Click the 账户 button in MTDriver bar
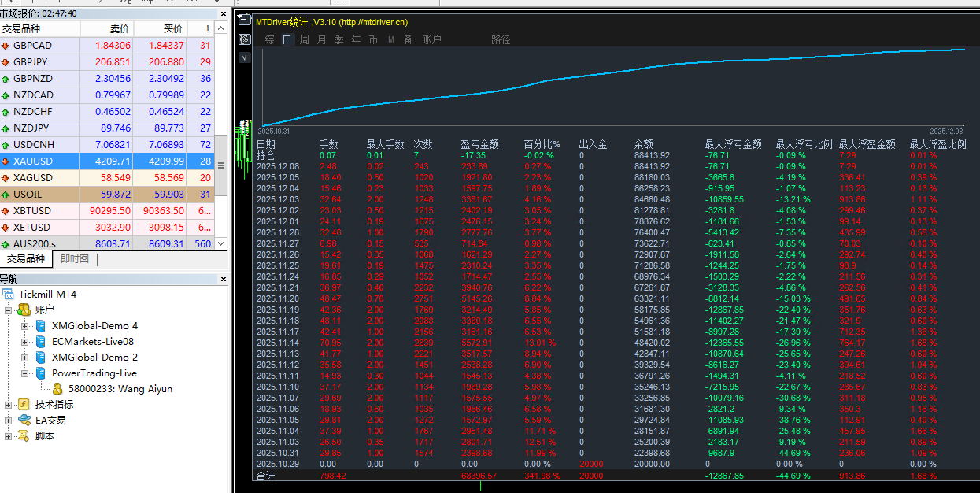 (432, 39)
